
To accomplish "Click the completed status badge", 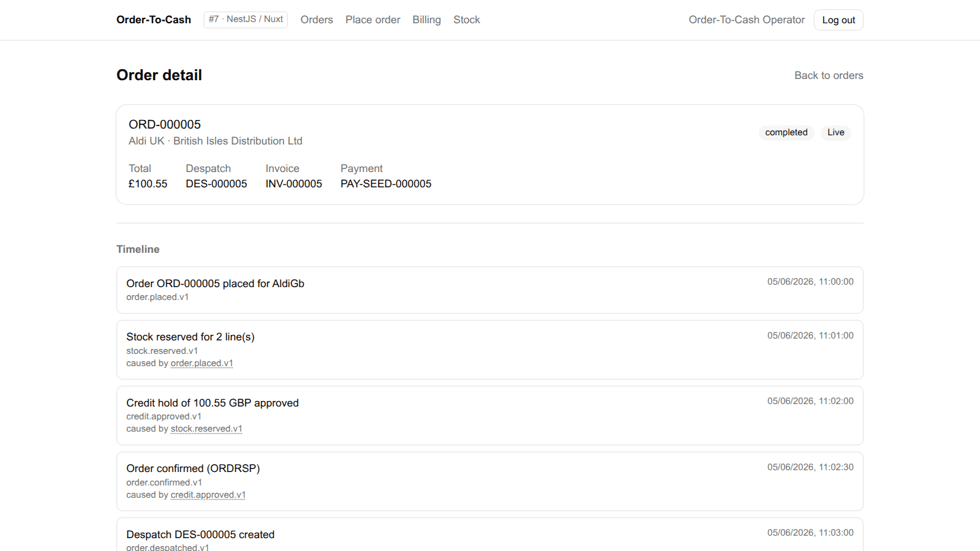I will [x=786, y=132].
